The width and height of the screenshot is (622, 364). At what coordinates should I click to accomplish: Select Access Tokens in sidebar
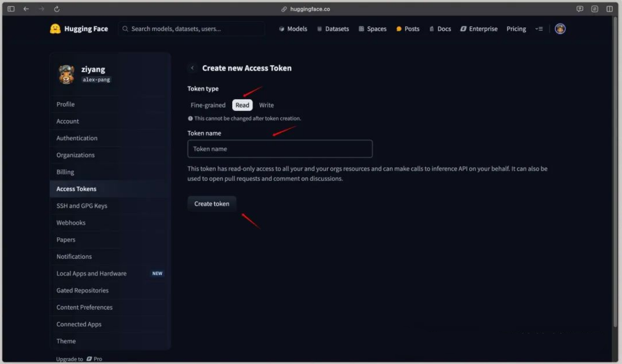click(110, 189)
